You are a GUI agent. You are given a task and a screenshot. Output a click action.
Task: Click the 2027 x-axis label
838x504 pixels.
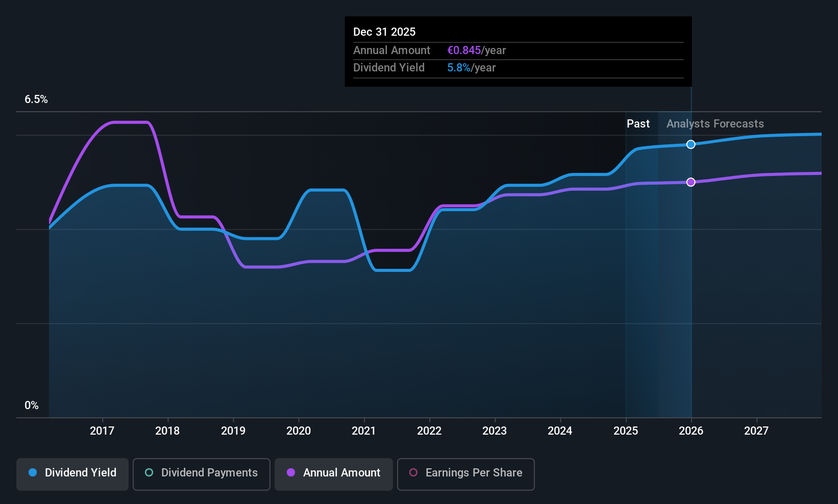click(x=756, y=431)
